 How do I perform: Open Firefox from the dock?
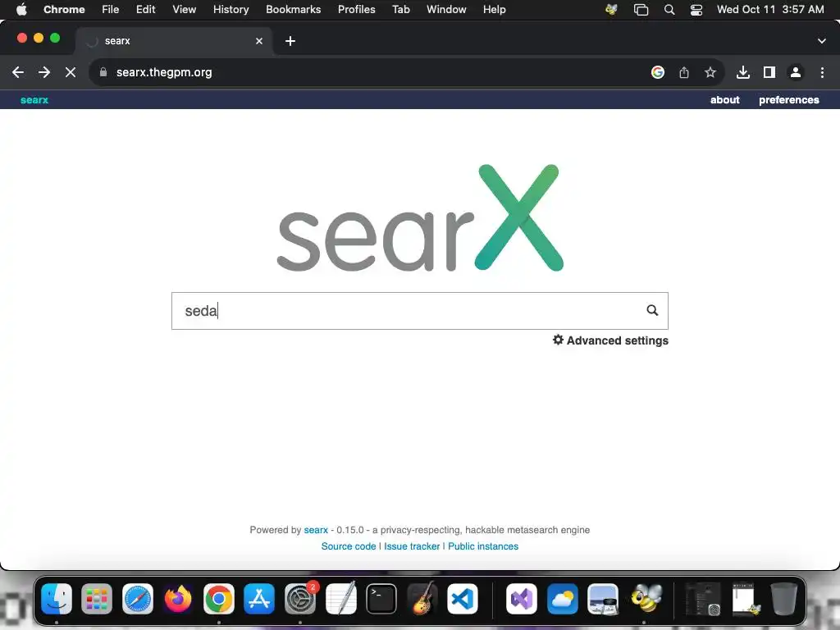point(178,599)
